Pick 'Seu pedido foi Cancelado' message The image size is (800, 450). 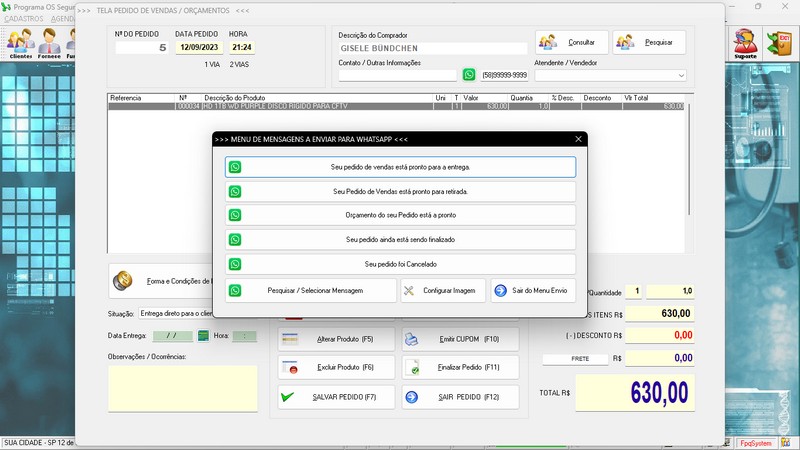pyautogui.click(x=400, y=264)
